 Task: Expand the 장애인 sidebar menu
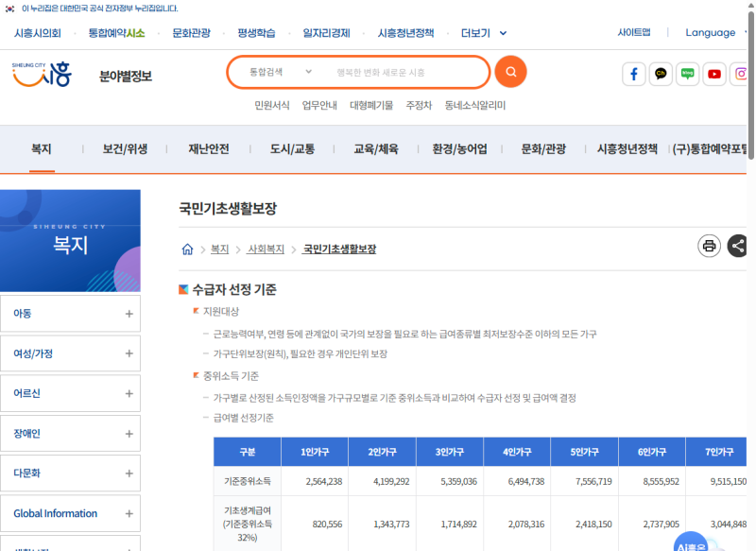click(x=70, y=434)
